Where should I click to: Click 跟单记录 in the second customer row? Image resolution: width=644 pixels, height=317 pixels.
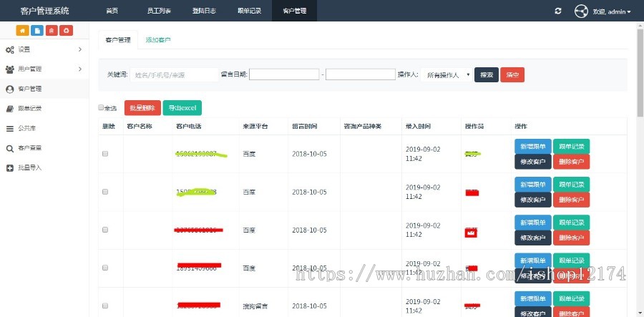(x=571, y=185)
